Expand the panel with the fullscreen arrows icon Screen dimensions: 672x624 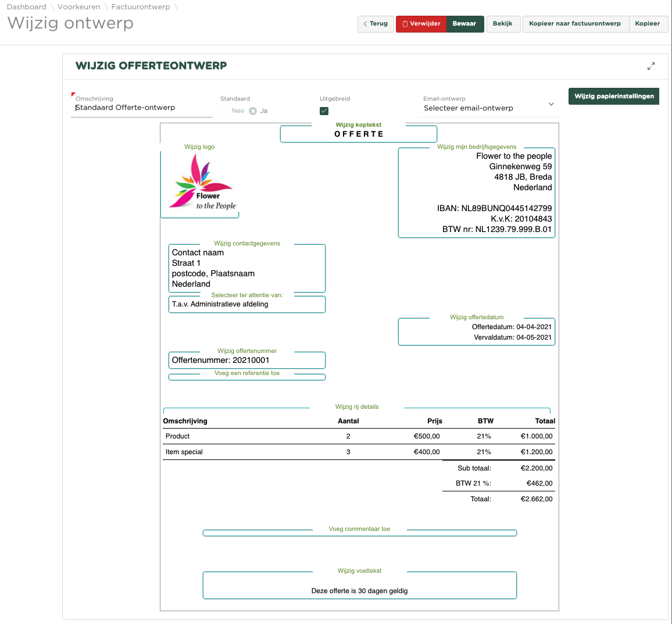click(651, 66)
